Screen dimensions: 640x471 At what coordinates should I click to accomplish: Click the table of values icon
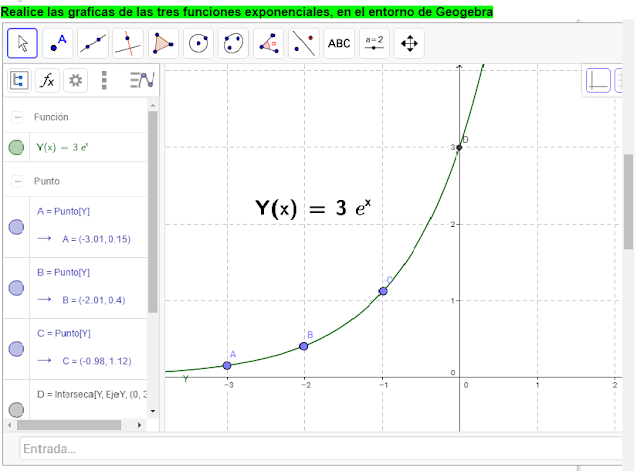click(142, 80)
